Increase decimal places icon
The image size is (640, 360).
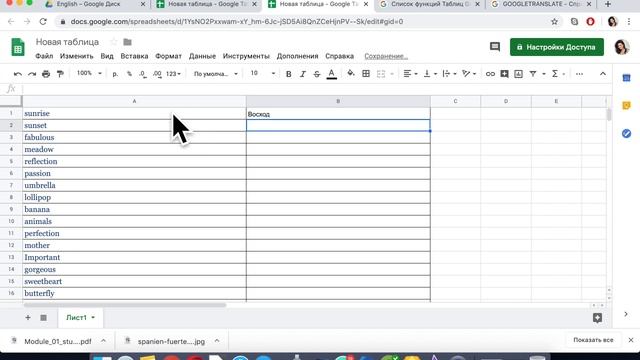point(157,74)
